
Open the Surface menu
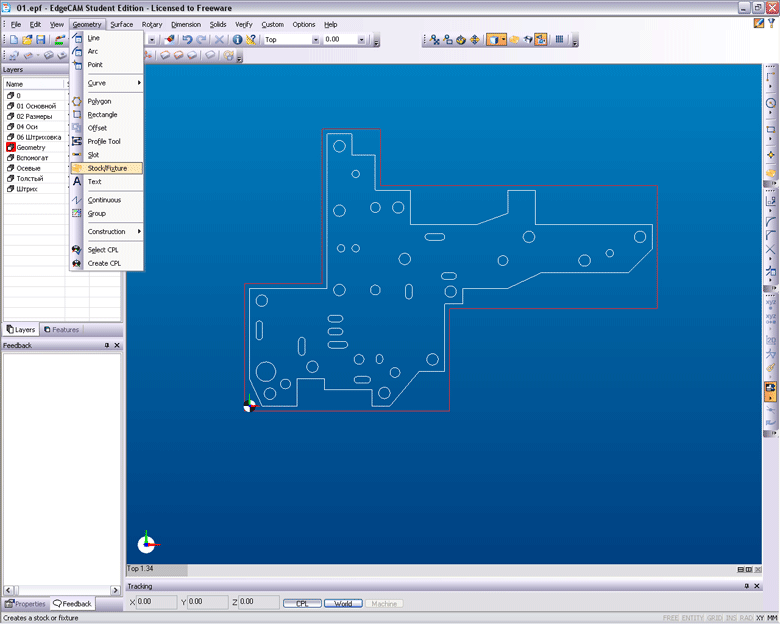pos(121,24)
